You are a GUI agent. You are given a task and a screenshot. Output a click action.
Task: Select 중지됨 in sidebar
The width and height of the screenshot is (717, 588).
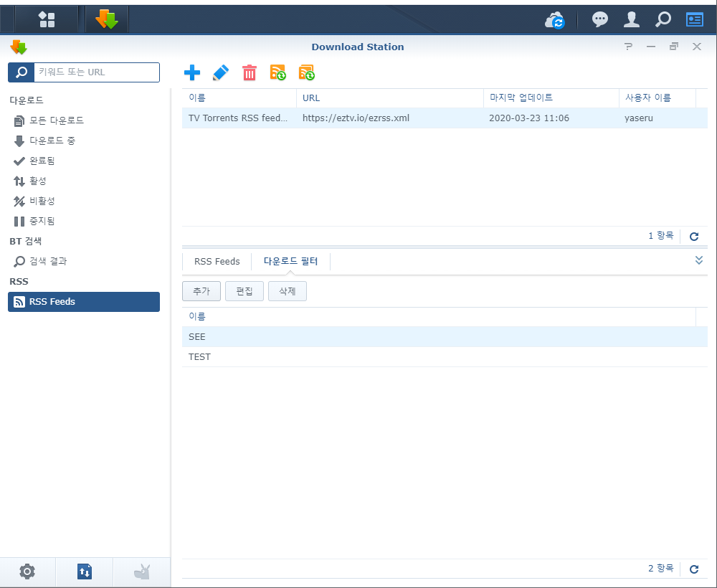pyautogui.click(x=84, y=222)
